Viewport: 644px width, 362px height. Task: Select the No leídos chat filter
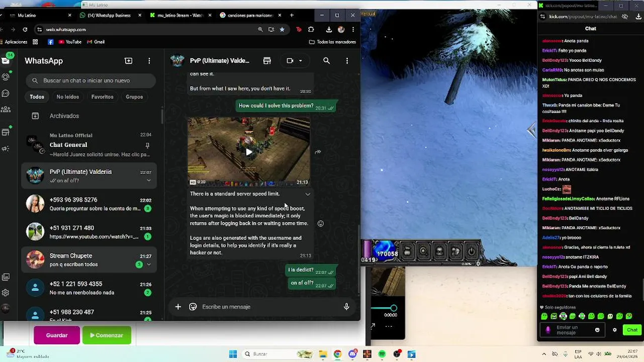coord(68,97)
